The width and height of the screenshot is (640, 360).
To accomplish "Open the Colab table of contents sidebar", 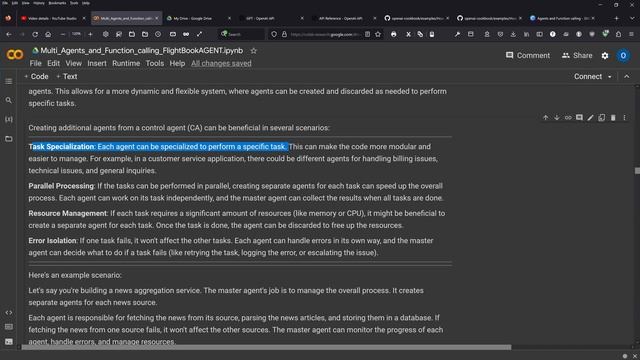I will click(9, 81).
